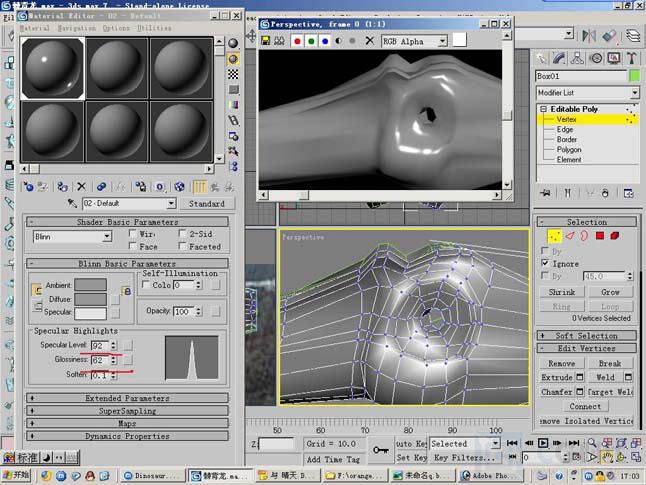This screenshot has height=485, width=646.
Task: Click the Reset Map/Mtl X icon
Action: (x=82, y=187)
